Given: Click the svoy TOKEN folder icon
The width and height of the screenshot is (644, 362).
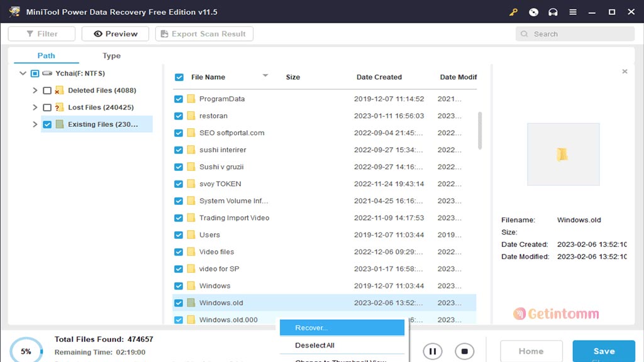Looking at the screenshot, I should pos(191,184).
